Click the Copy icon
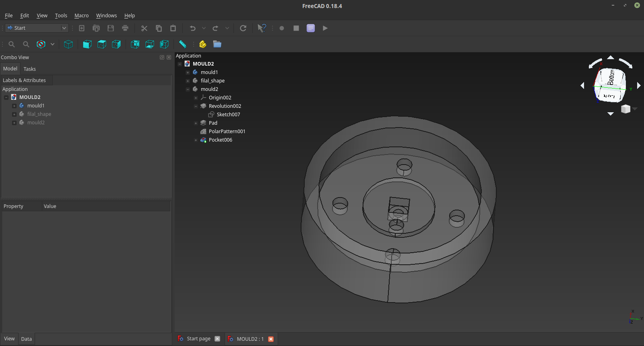This screenshot has width=644, height=346. tap(159, 28)
